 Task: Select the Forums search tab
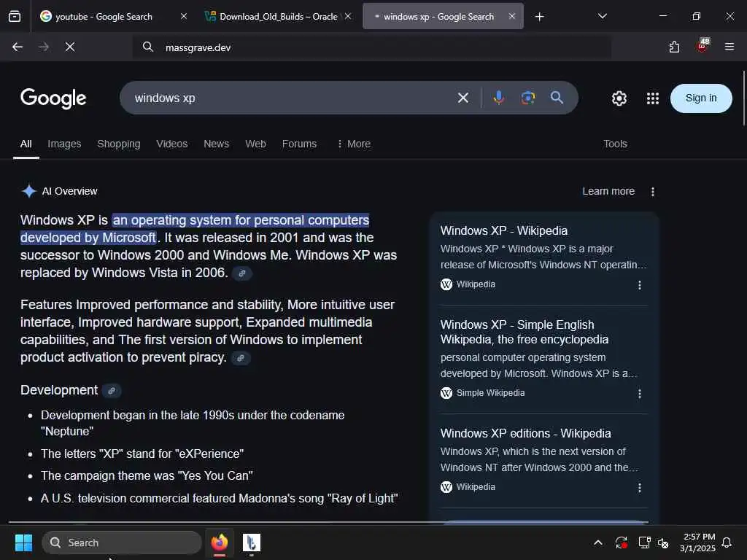pos(299,144)
